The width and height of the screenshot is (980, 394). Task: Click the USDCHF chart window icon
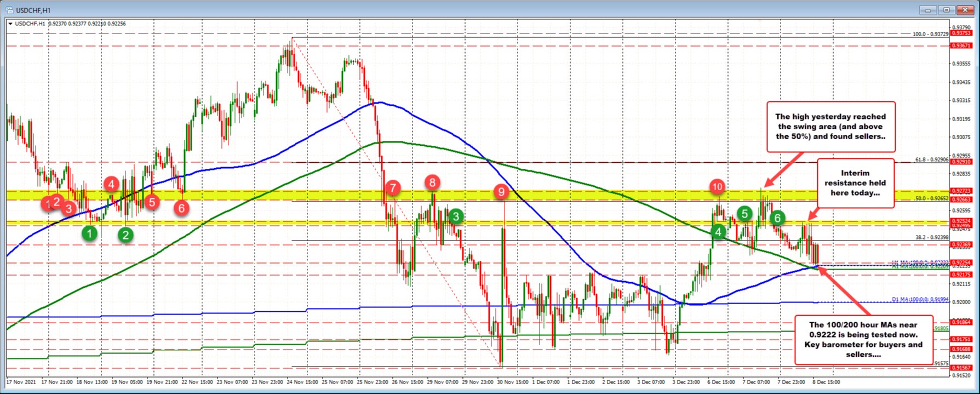click(x=11, y=9)
